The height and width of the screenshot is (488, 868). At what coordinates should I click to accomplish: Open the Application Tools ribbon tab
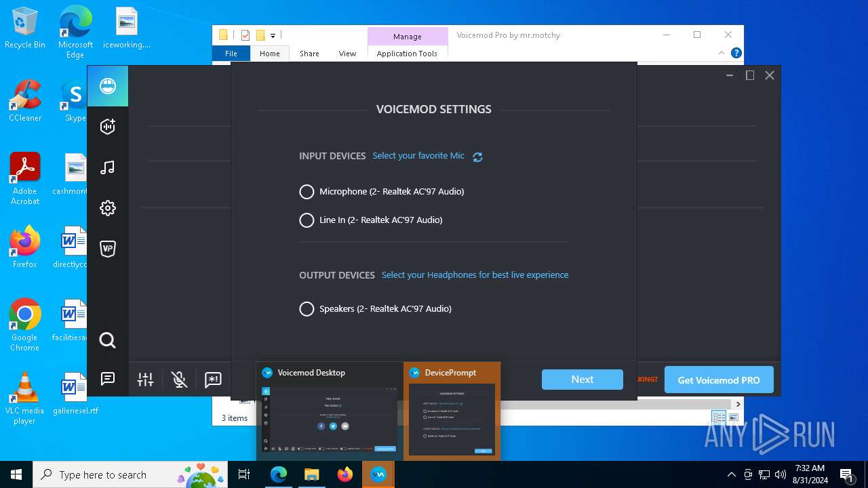pos(407,54)
